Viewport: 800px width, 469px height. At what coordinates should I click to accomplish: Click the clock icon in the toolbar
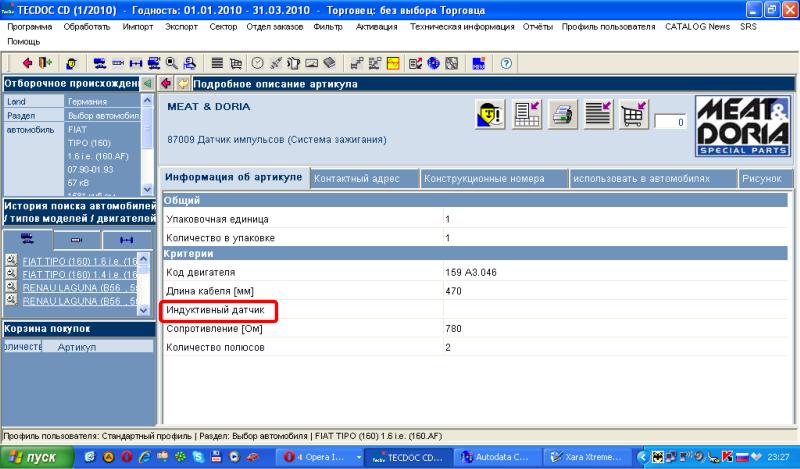[x=258, y=62]
